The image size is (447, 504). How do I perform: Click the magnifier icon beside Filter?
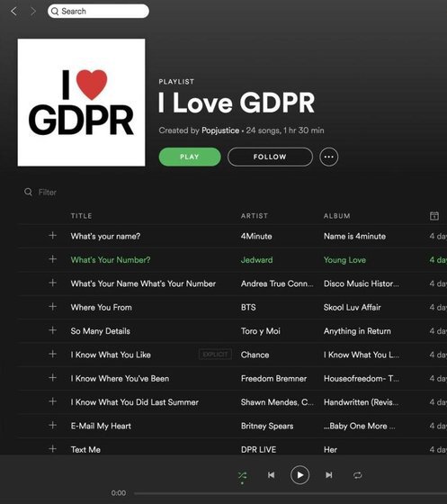(28, 192)
